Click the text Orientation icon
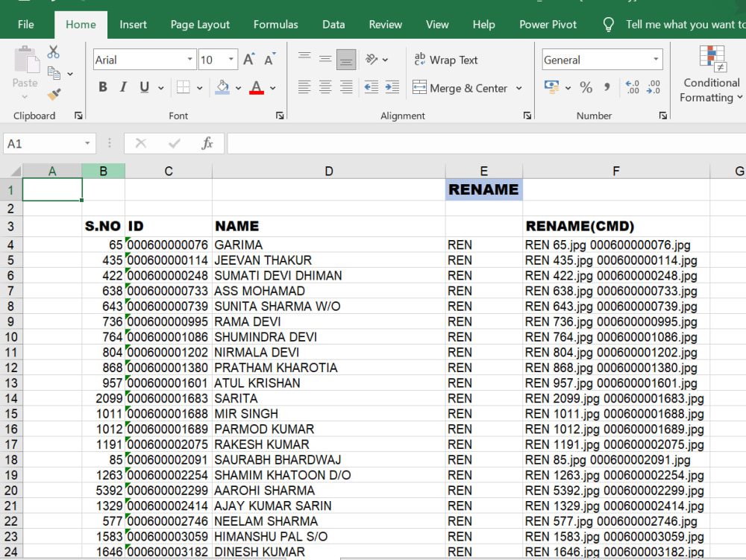The height and width of the screenshot is (560, 746). coord(371,60)
